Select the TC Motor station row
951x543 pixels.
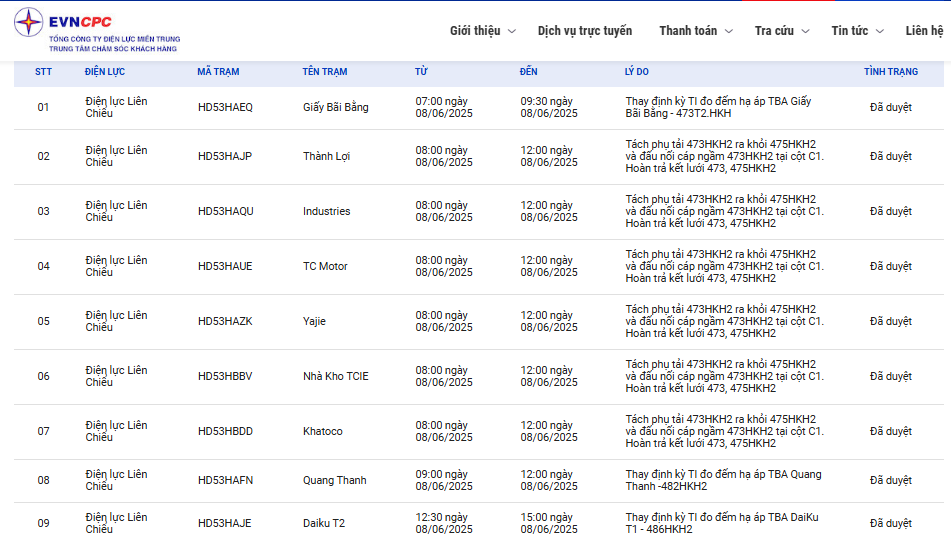pyautogui.click(x=325, y=266)
